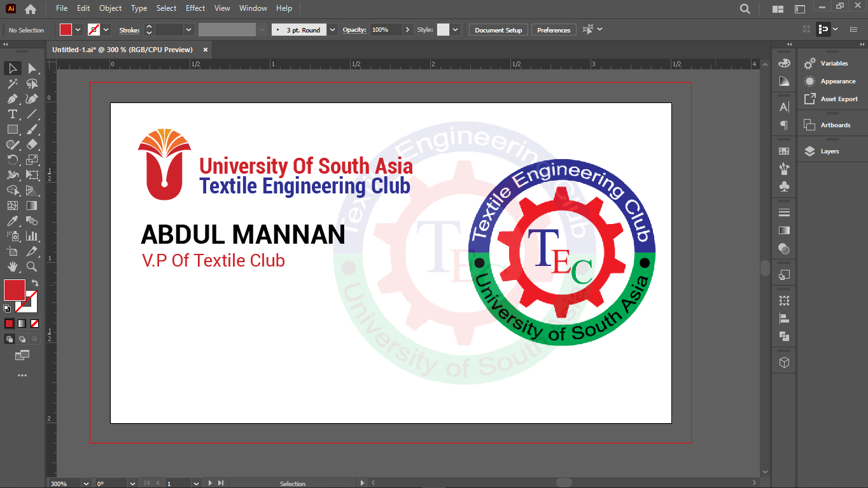Open the artboard navigation dropdown
Viewport: 868px width, 488px height.
tap(195, 484)
